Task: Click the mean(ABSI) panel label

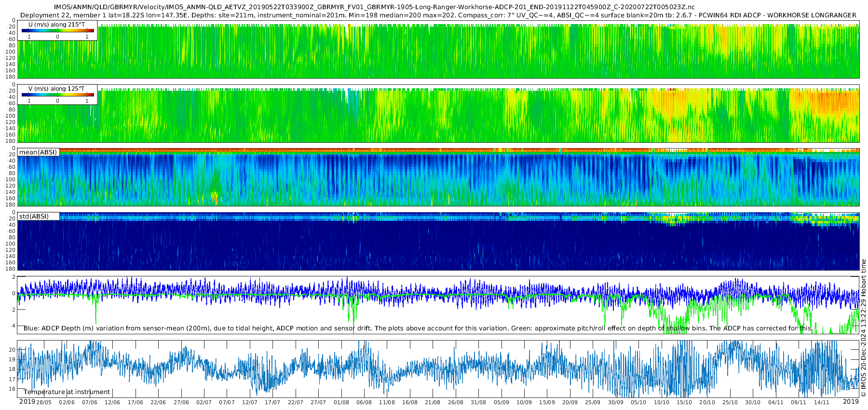Action: (38, 152)
